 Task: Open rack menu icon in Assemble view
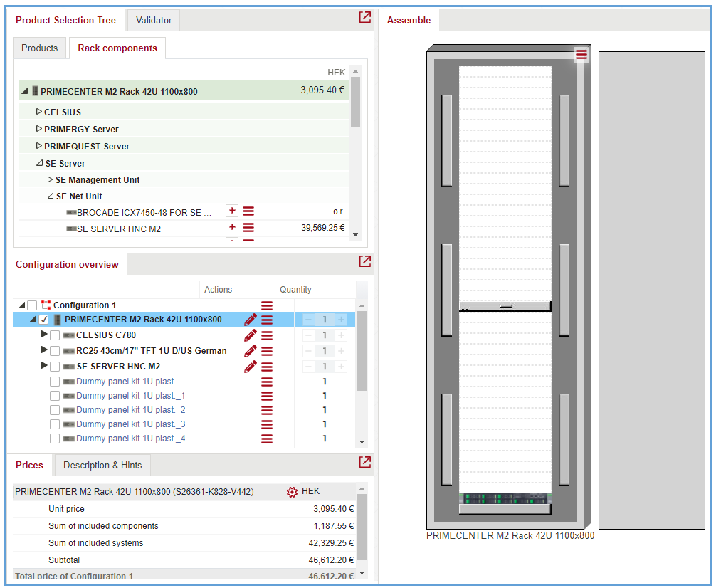pos(581,55)
